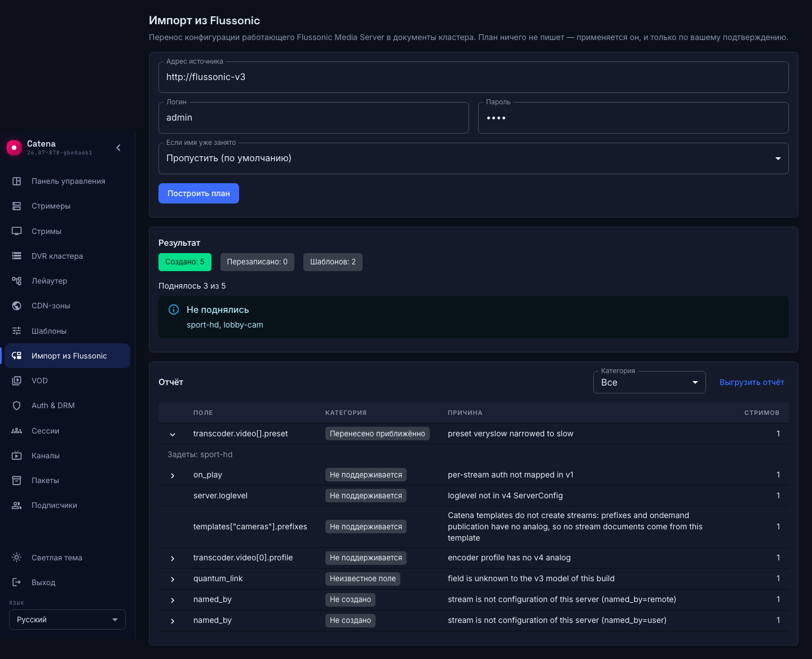812x659 pixels.
Task: Click the sport-hd, lobby-cam stream names
Action: coord(225,325)
